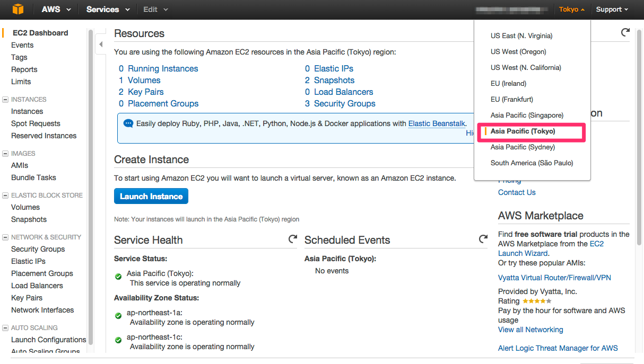Open Placement Groups resource link
644x364 pixels.
163,103
